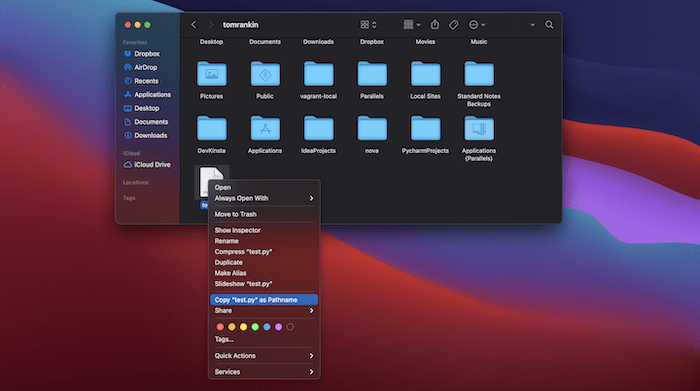
Task: Open the group-by grid dropdown
Action: click(x=412, y=25)
